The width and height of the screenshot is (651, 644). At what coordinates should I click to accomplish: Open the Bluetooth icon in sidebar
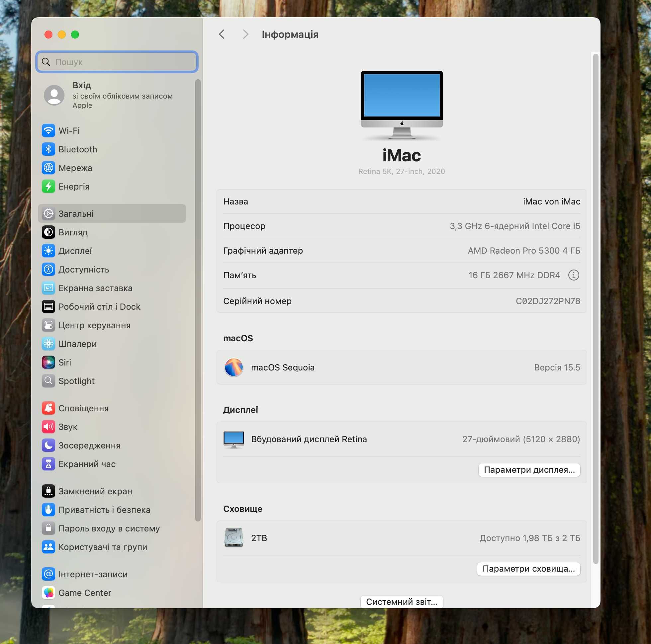pyautogui.click(x=48, y=149)
